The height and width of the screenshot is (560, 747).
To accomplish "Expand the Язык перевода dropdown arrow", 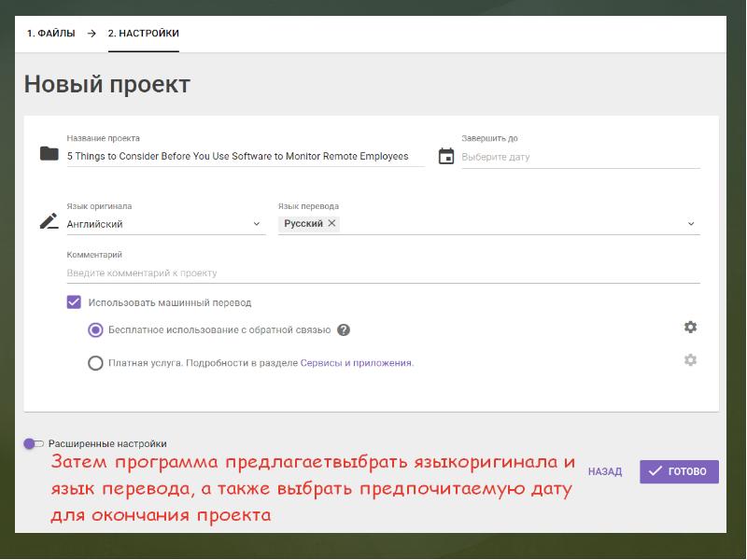I will (691, 224).
